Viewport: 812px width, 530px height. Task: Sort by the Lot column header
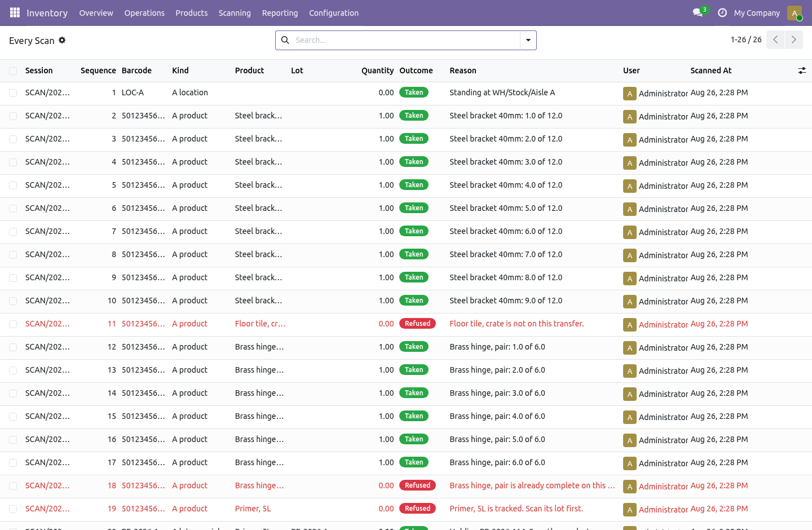tap(297, 70)
